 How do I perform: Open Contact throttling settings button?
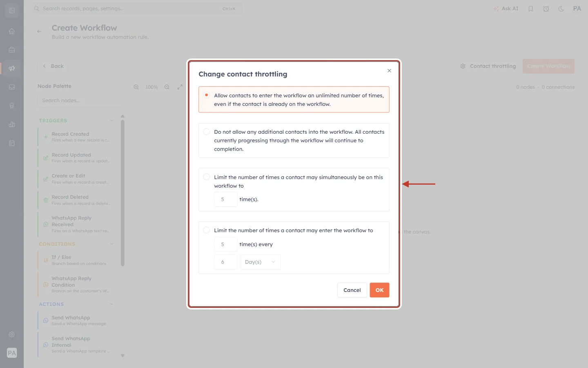[488, 66]
